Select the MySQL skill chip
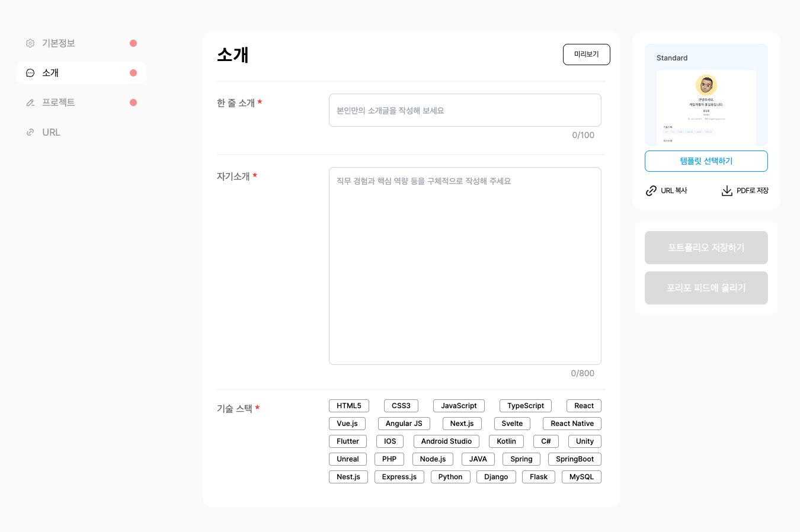This screenshot has height=532, width=800. coord(581,476)
